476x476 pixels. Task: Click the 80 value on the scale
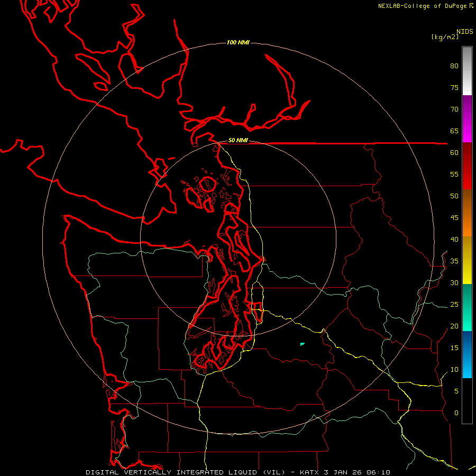point(454,66)
